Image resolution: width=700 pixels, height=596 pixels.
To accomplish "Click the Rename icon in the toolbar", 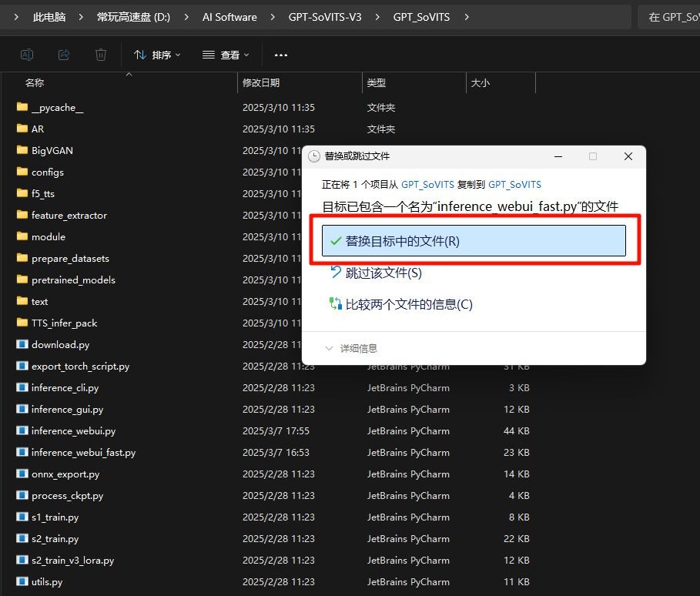I will pyautogui.click(x=27, y=55).
